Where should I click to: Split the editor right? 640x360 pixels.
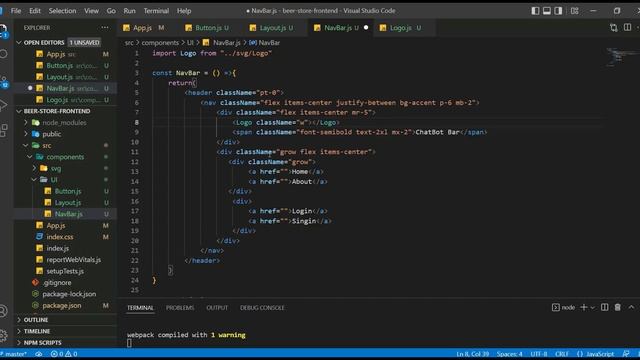pyautogui.click(x=627, y=28)
